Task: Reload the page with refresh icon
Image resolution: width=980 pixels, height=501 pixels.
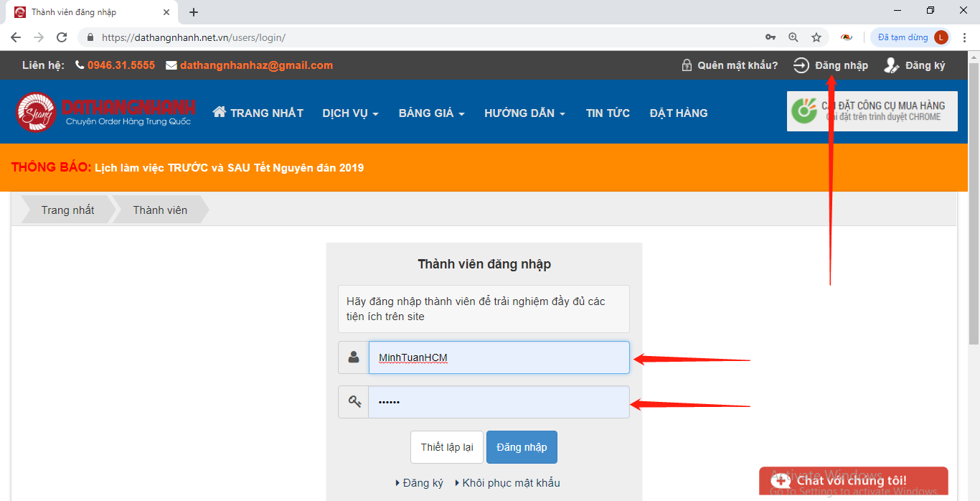Action: 62,37
